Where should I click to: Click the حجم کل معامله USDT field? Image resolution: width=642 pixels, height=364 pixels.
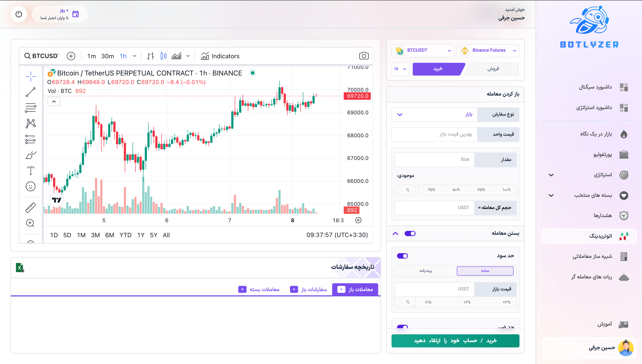point(434,208)
